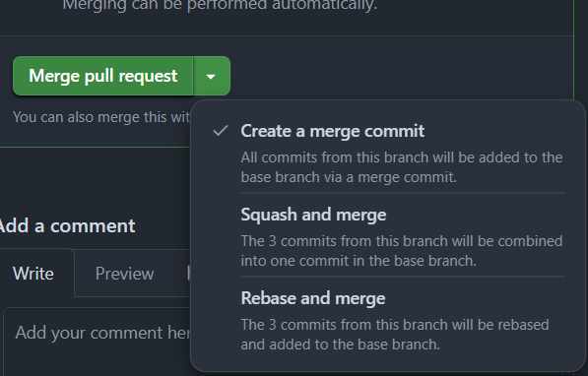This screenshot has width=588, height=376.
Task: Open the merge method dropdown arrow
Action: click(x=212, y=76)
